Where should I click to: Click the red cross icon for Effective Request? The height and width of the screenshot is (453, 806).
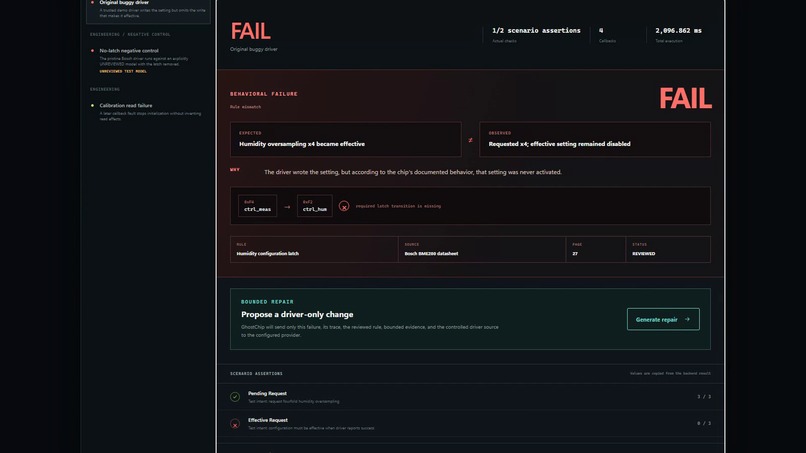coord(235,424)
